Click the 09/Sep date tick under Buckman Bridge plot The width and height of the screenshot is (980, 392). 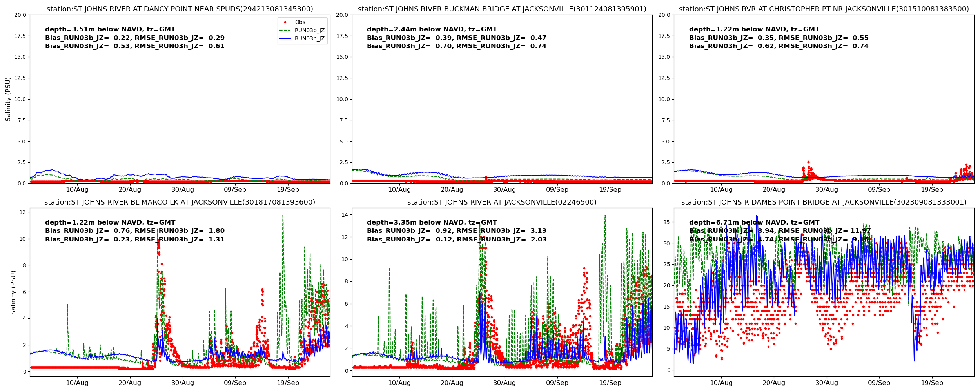pyautogui.click(x=557, y=190)
